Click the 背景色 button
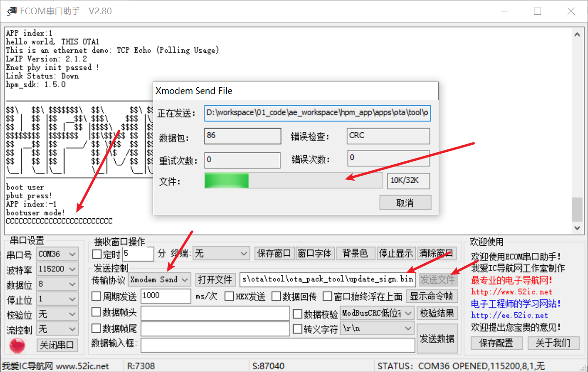The height and width of the screenshot is (372, 588). (x=355, y=253)
